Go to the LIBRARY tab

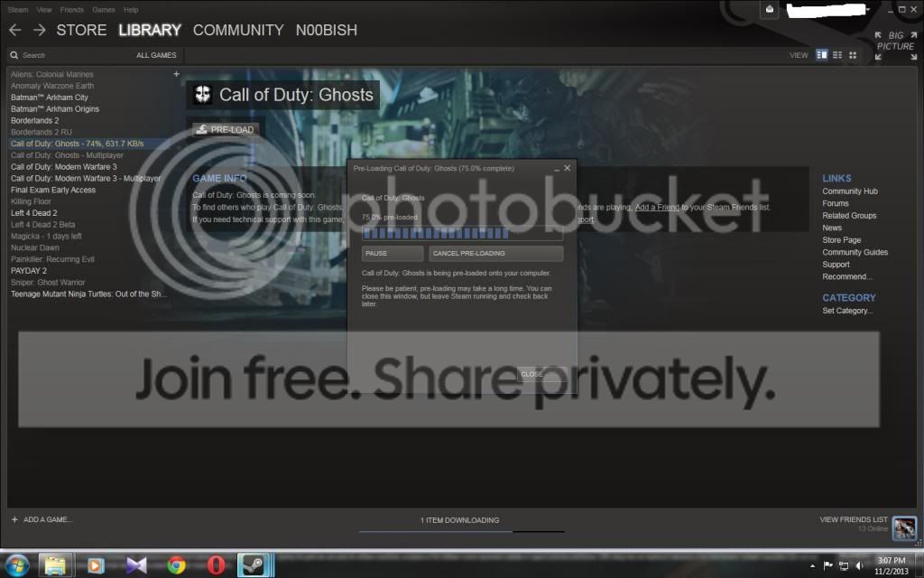point(150,30)
